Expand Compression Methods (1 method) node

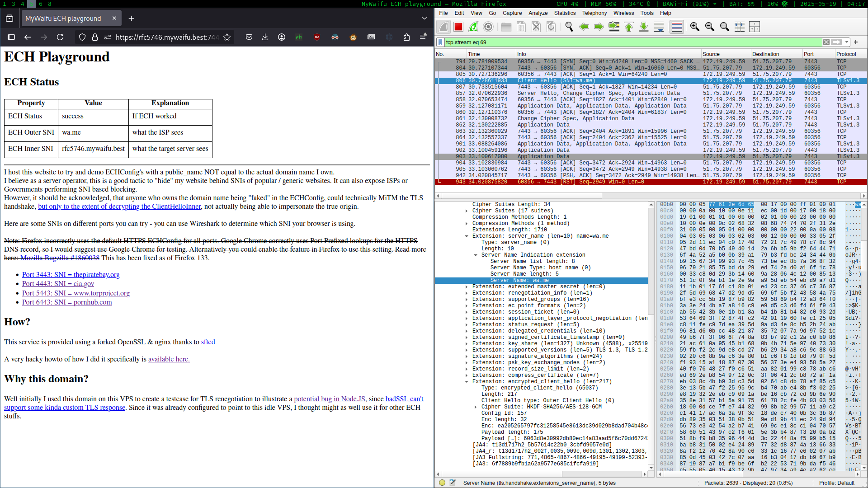(x=467, y=224)
